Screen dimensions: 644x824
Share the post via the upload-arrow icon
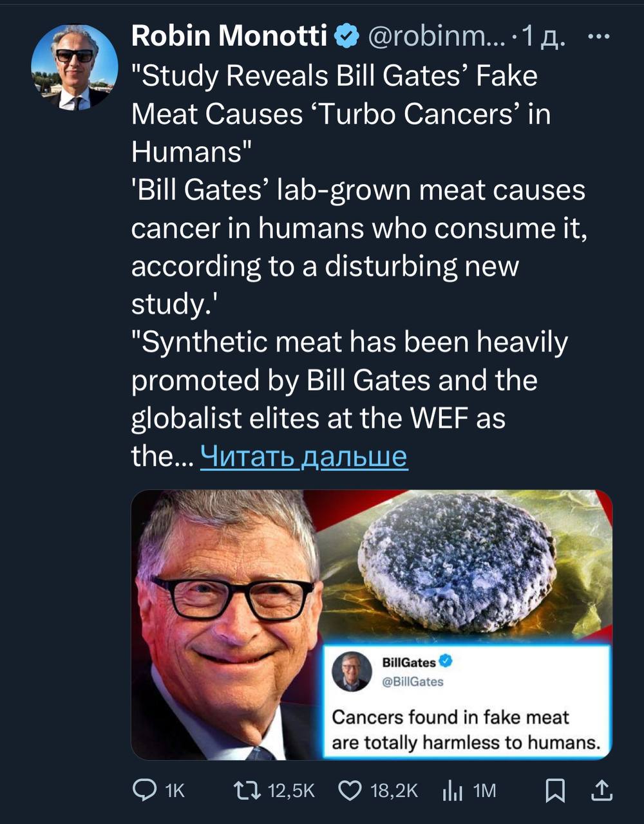tap(600, 790)
